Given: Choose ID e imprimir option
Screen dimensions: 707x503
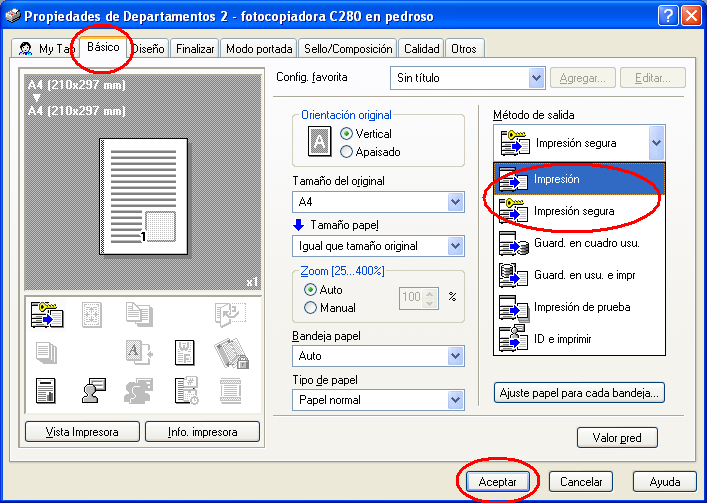Looking at the screenshot, I should pos(579,339).
